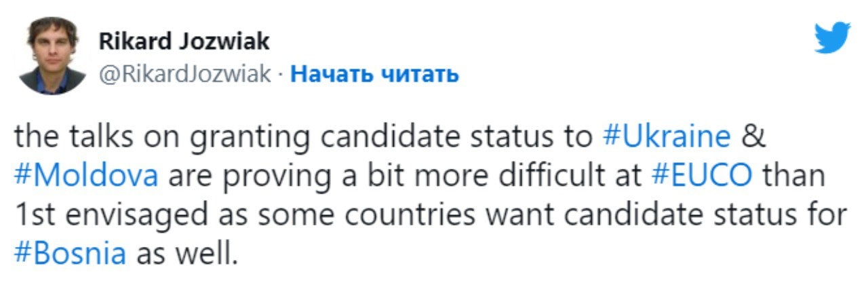Open Rikard Jozwiak's profile photo
Viewport: 868px width, 285px height.
click(52, 56)
